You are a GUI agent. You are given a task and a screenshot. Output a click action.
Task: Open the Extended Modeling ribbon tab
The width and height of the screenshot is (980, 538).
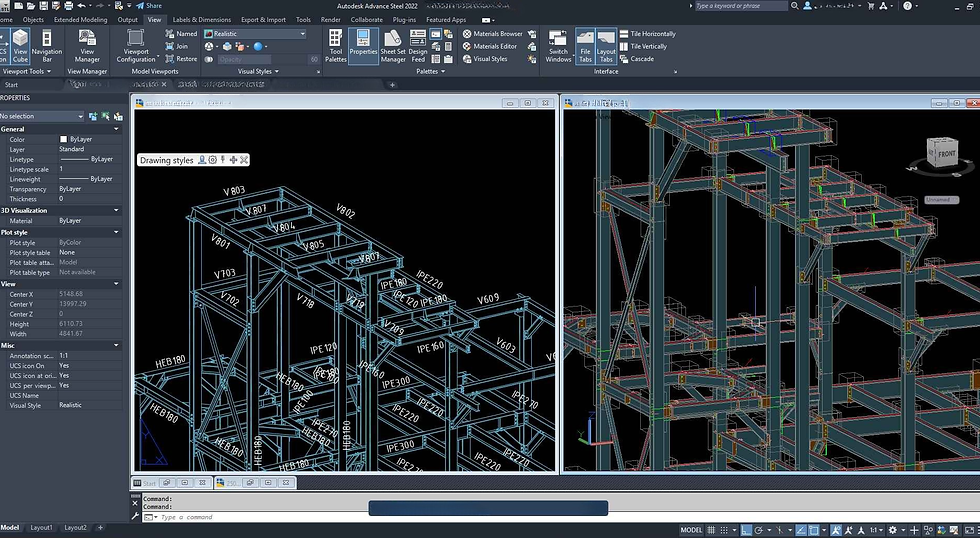pyautogui.click(x=81, y=19)
